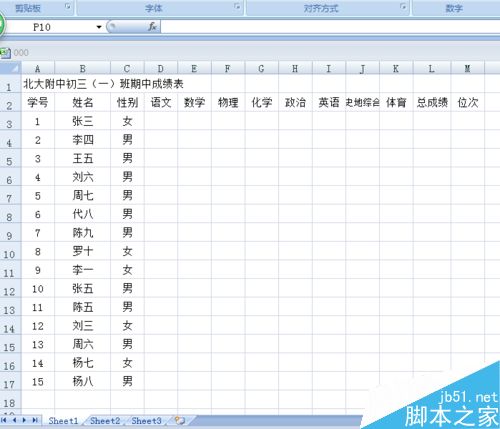Screen dimensions: 500x429
Task: Click the insert new worksheet icon
Action: pyautogui.click(x=180, y=420)
